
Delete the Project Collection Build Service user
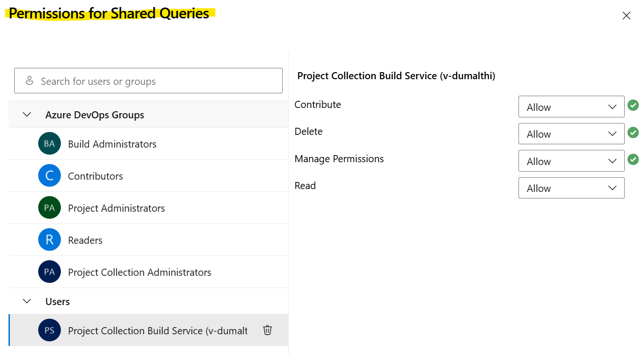[x=268, y=330]
